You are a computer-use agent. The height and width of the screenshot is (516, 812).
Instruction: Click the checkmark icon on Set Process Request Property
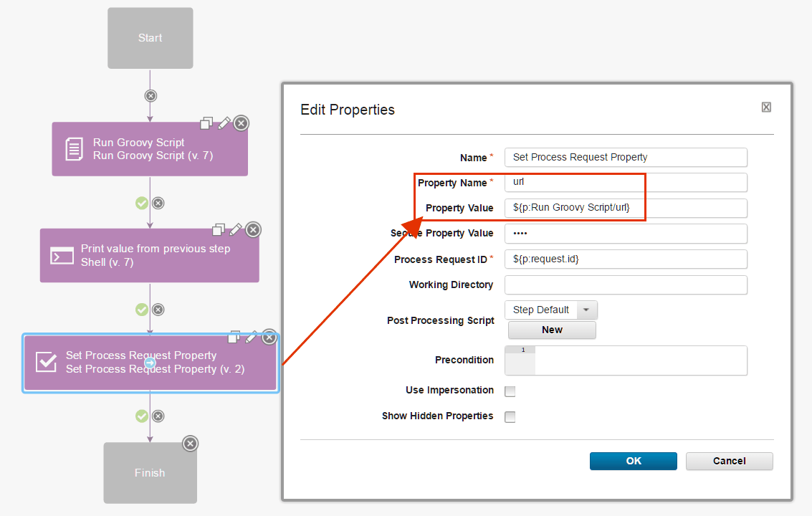click(x=46, y=363)
